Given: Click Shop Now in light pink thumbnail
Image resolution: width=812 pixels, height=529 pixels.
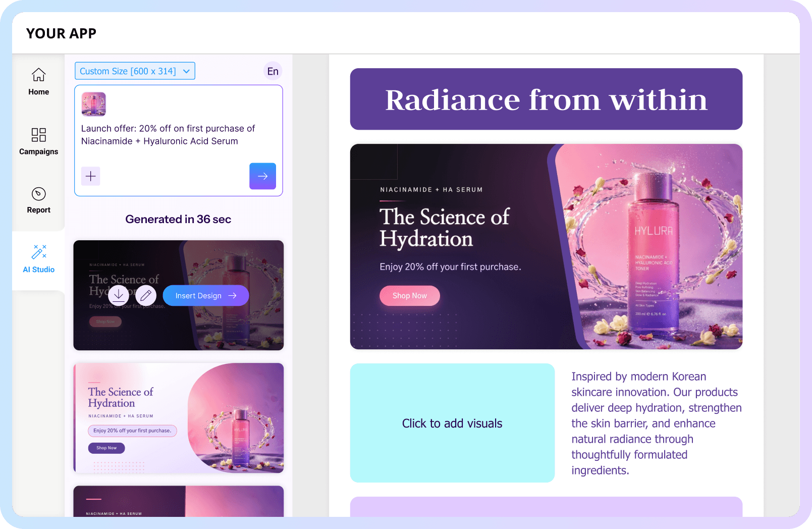Looking at the screenshot, I should coord(106,448).
